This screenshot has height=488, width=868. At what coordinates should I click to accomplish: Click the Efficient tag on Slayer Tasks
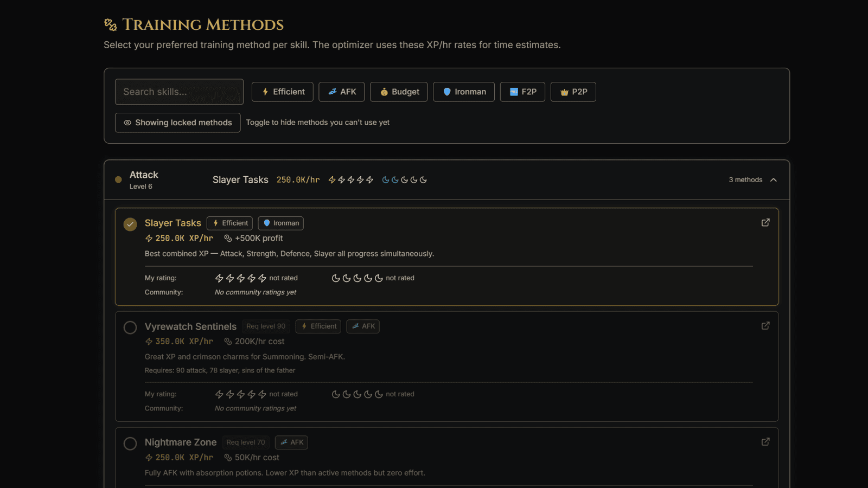[230, 223]
